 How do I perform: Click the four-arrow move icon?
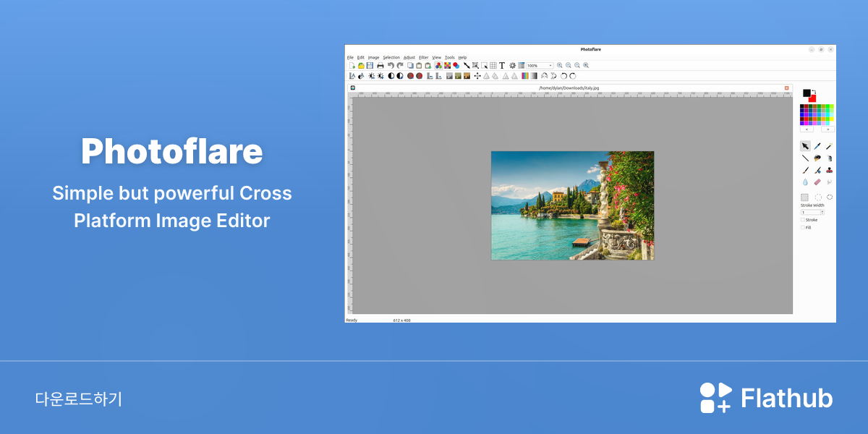coord(477,75)
